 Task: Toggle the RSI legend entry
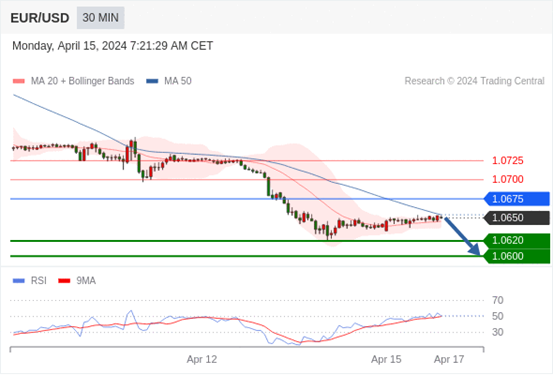pyautogui.click(x=30, y=281)
